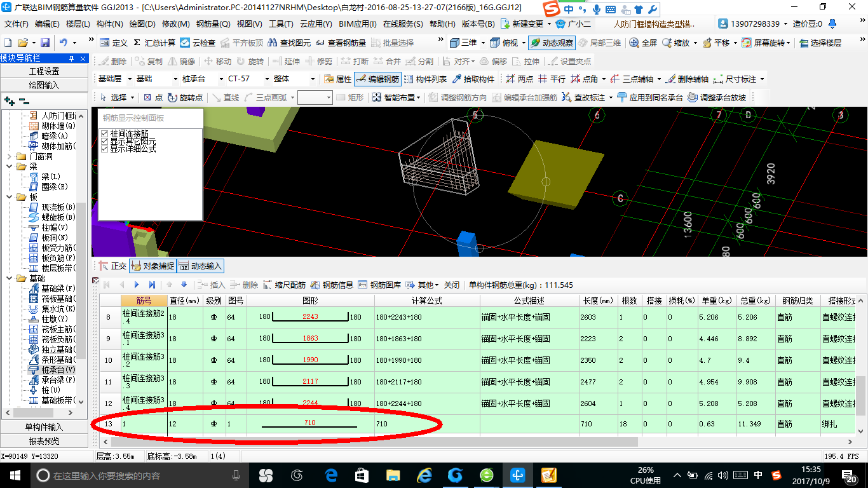868x488 pixels.
Task: Open the 帮助(H) menu
Action: pyautogui.click(x=442, y=24)
